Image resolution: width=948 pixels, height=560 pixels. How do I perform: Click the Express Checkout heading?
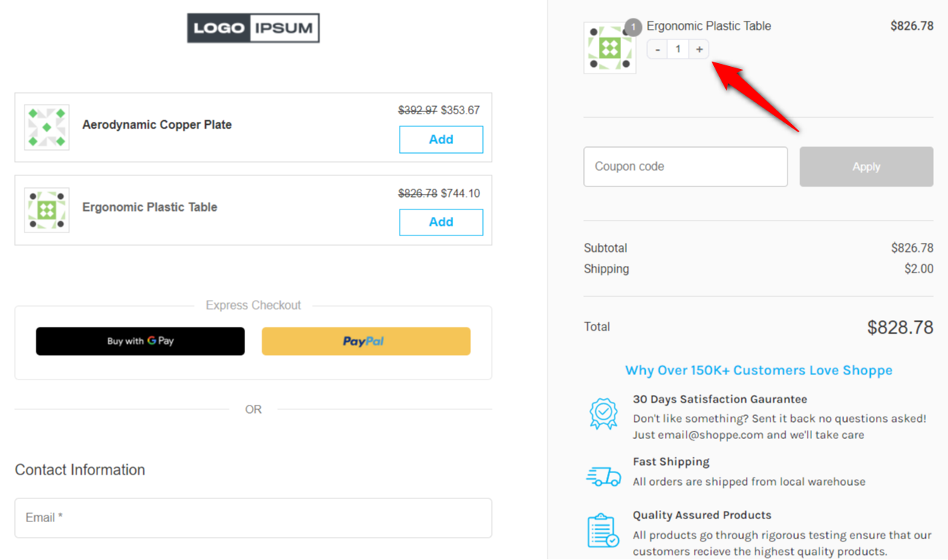tap(253, 305)
